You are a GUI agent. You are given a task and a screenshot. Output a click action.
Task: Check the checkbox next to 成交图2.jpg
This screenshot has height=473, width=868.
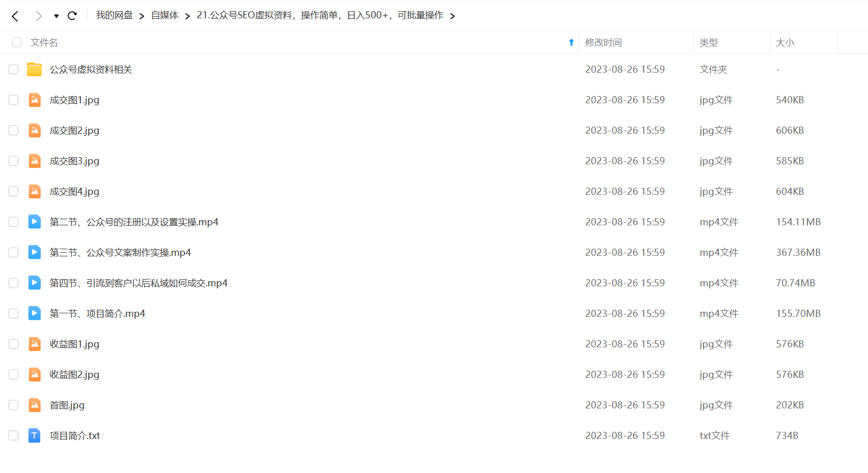(13, 130)
